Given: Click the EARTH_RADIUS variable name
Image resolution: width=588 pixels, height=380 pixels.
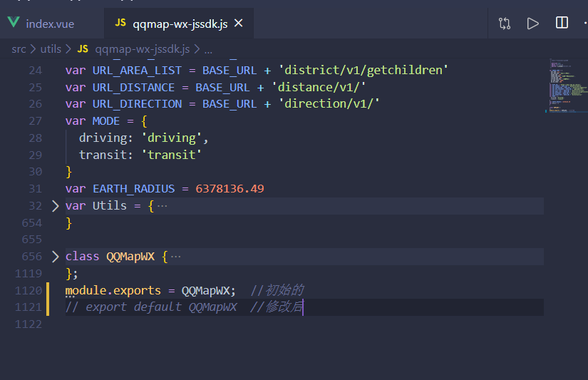Looking at the screenshot, I should pyautogui.click(x=133, y=189).
